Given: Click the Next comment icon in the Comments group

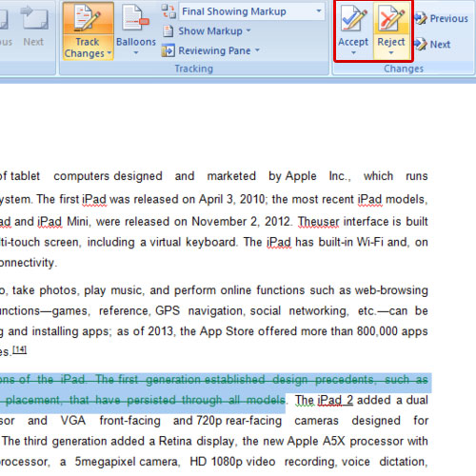Looking at the screenshot, I should 33,17.
